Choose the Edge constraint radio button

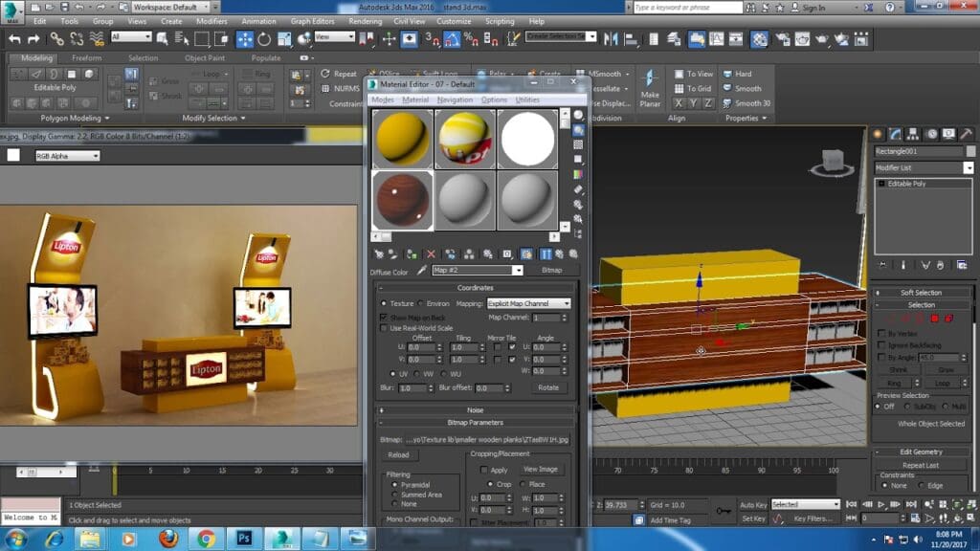[922, 485]
